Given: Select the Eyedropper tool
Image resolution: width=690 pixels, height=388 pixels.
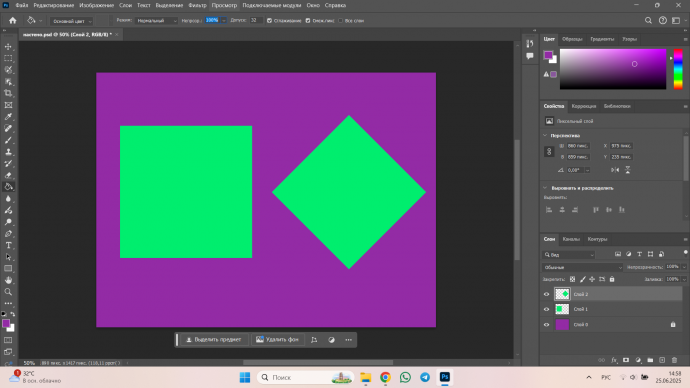Looking at the screenshot, I should (8, 117).
